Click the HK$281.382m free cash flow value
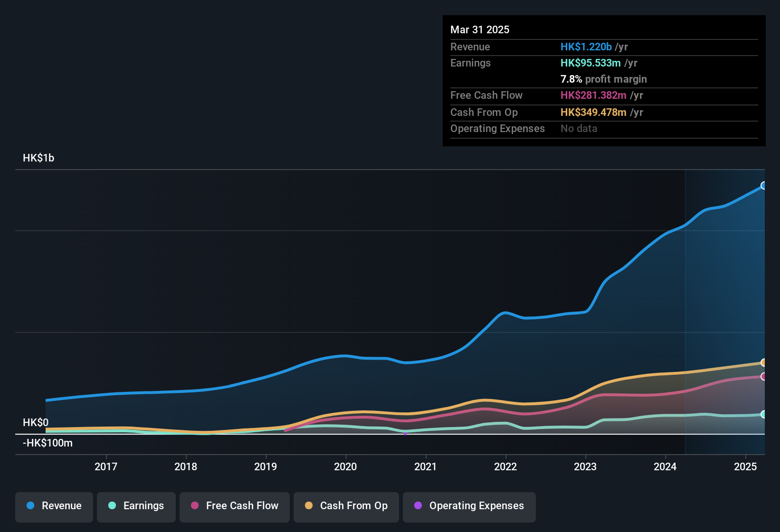The image size is (780, 532). pos(593,95)
